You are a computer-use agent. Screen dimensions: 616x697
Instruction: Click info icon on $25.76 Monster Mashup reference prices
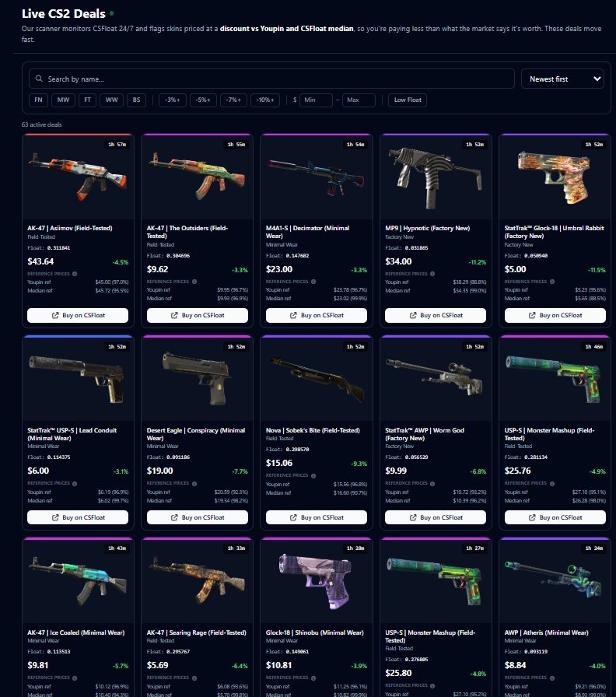pos(552,484)
